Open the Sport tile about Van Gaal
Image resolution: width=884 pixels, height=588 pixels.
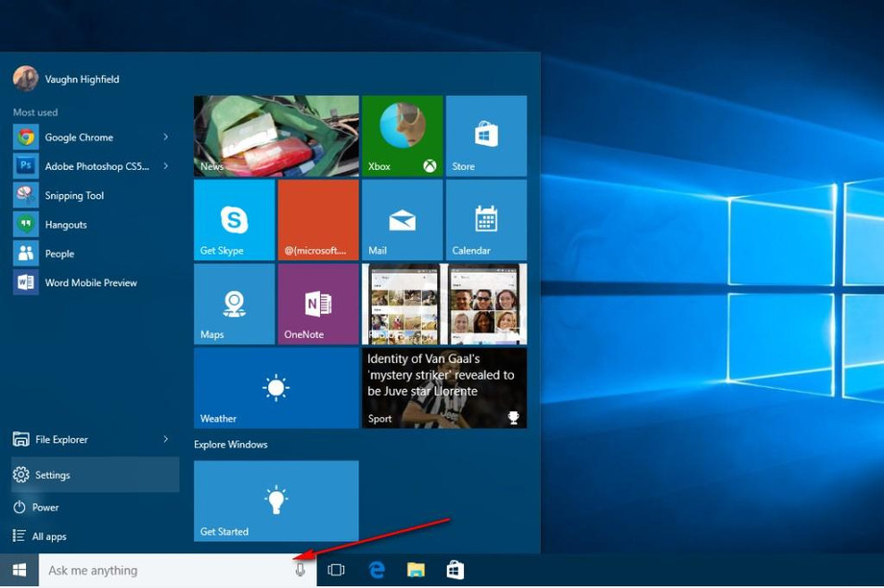444,388
